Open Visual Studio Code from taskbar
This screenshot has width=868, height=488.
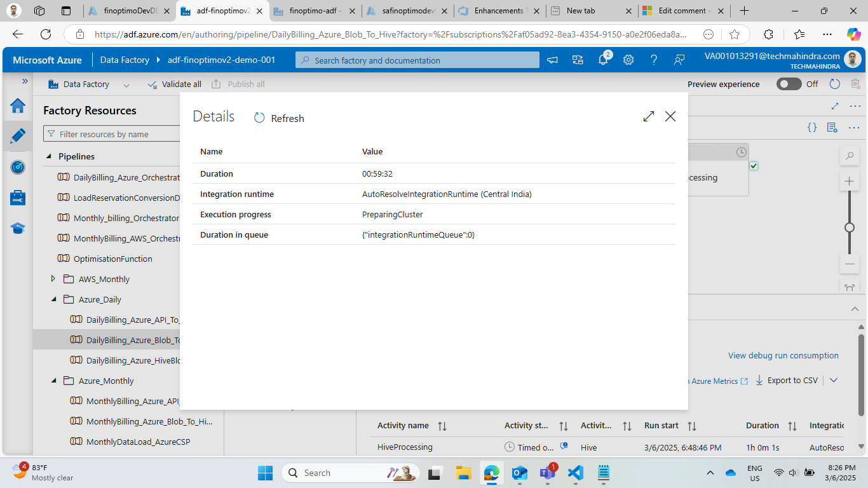576,473
